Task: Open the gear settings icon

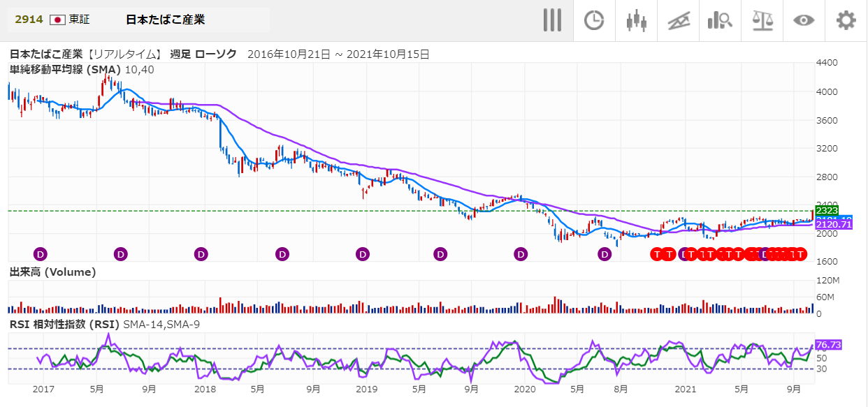Action: click(846, 20)
